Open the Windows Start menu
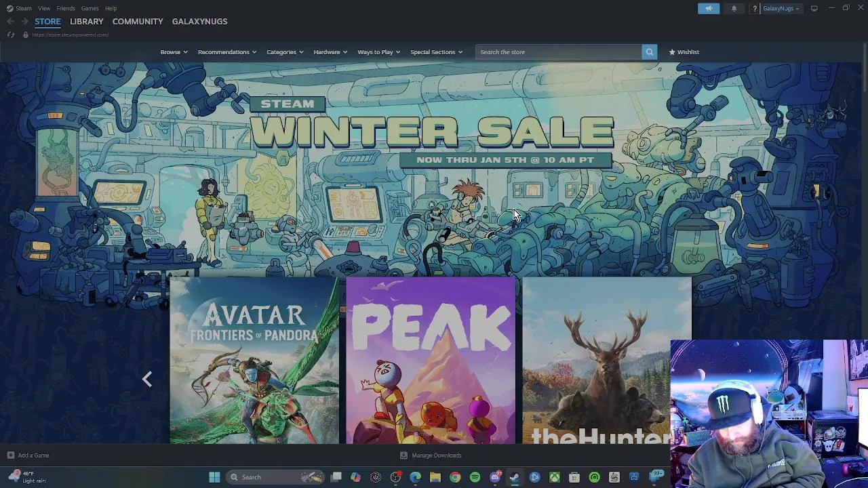Image resolution: width=868 pixels, height=488 pixels. click(x=214, y=477)
